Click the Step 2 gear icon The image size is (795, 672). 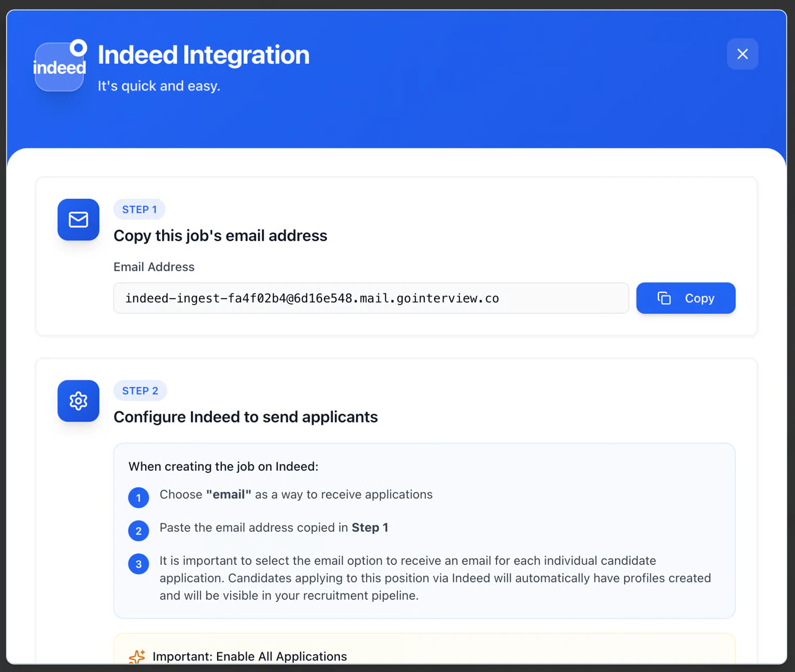(x=78, y=401)
